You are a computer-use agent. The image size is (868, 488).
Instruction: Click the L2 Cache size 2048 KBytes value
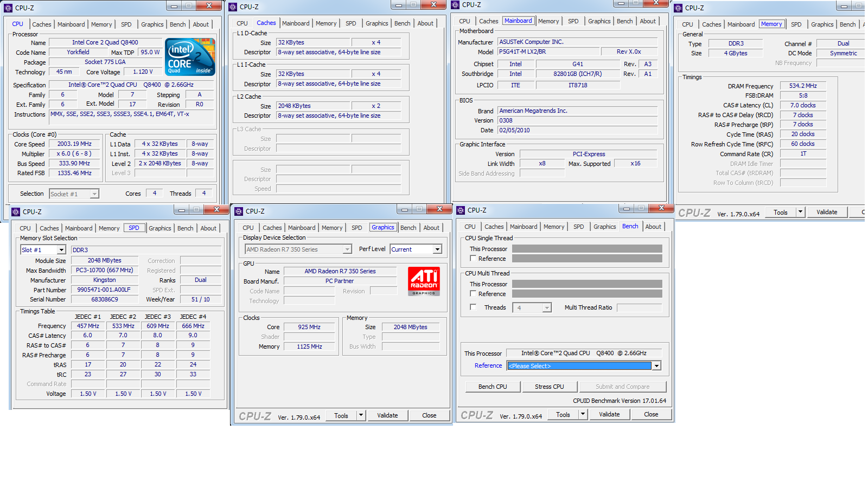pos(312,106)
